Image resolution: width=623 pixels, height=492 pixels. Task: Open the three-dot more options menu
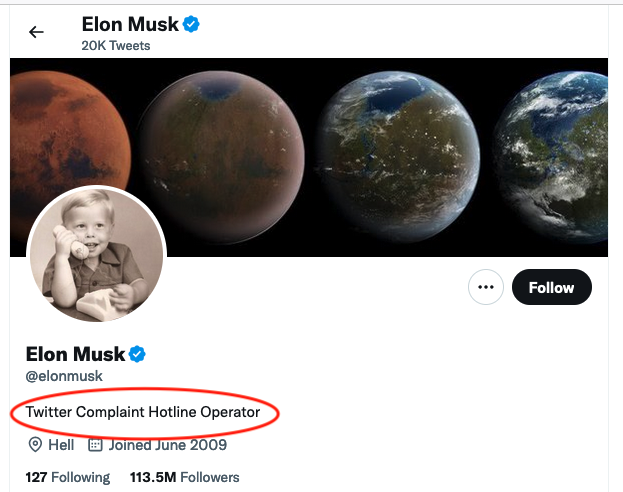click(x=486, y=288)
